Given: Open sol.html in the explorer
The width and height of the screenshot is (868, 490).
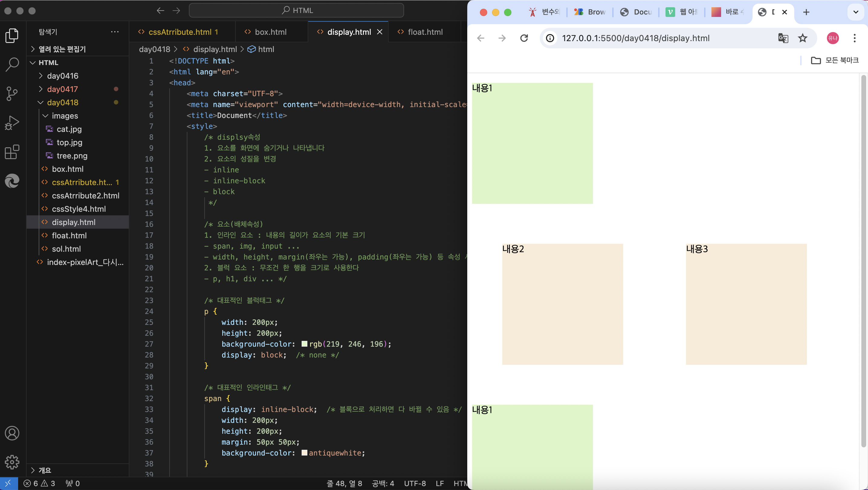Looking at the screenshot, I should (x=66, y=249).
